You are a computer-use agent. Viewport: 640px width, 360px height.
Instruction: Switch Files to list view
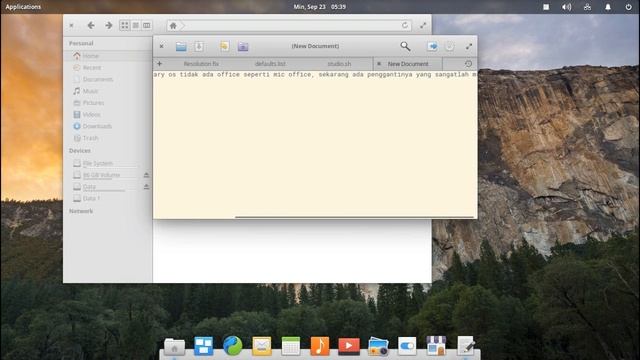click(136, 25)
